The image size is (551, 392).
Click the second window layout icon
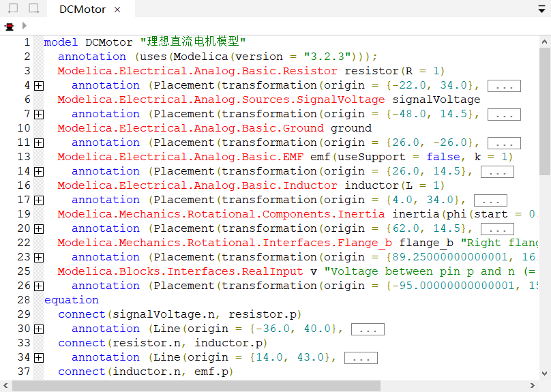click(x=33, y=8)
